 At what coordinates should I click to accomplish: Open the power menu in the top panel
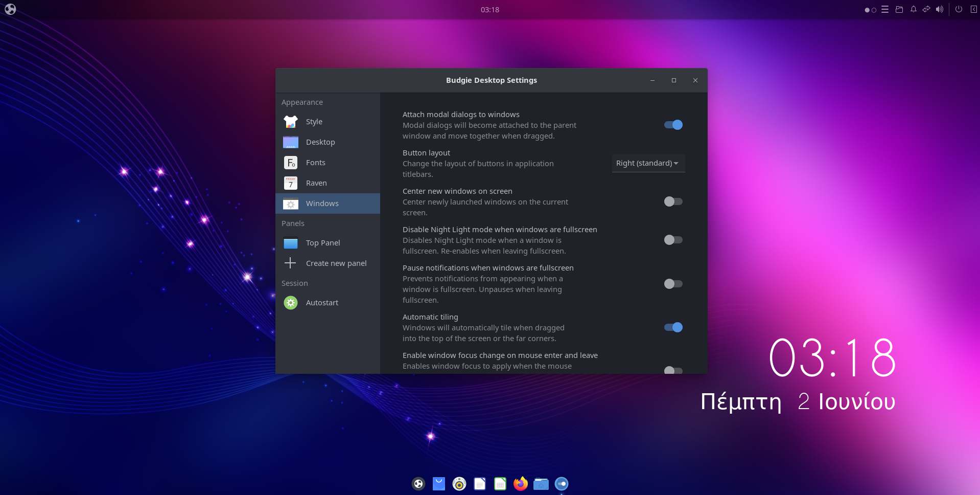pos(959,9)
